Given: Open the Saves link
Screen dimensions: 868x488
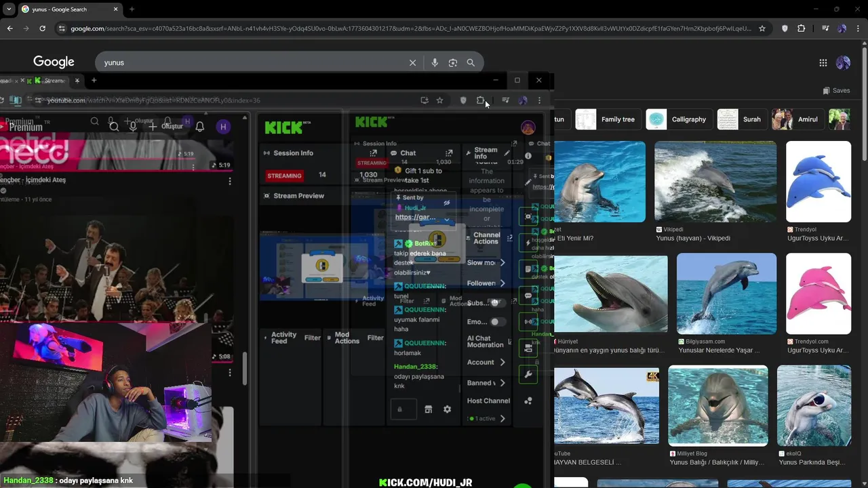Looking at the screenshot, I should pos(836,91).
